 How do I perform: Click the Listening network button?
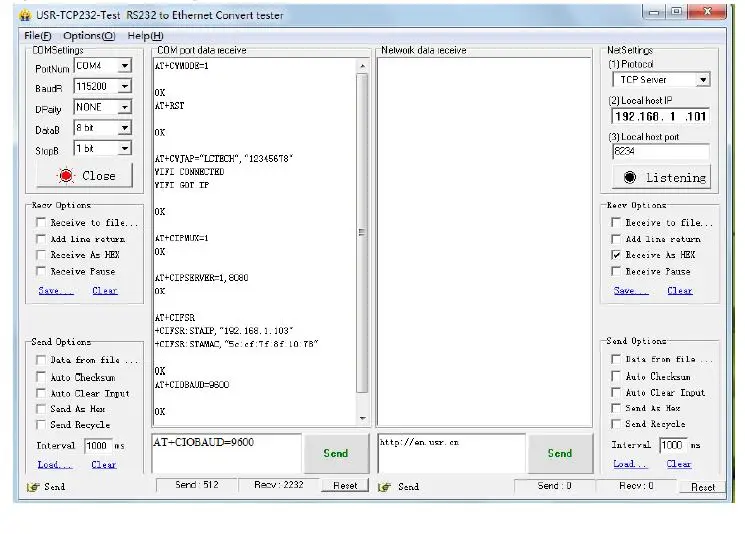click(662, 178)
